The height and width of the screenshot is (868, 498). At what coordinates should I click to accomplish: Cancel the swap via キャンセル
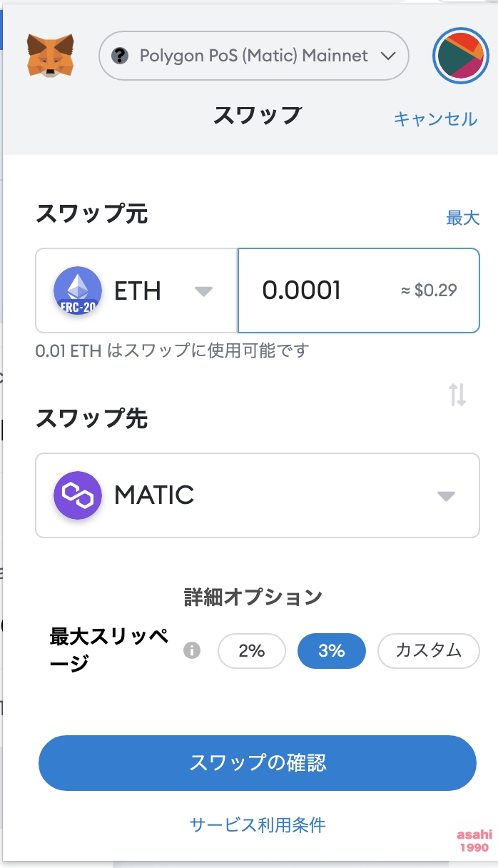(435, 118)
